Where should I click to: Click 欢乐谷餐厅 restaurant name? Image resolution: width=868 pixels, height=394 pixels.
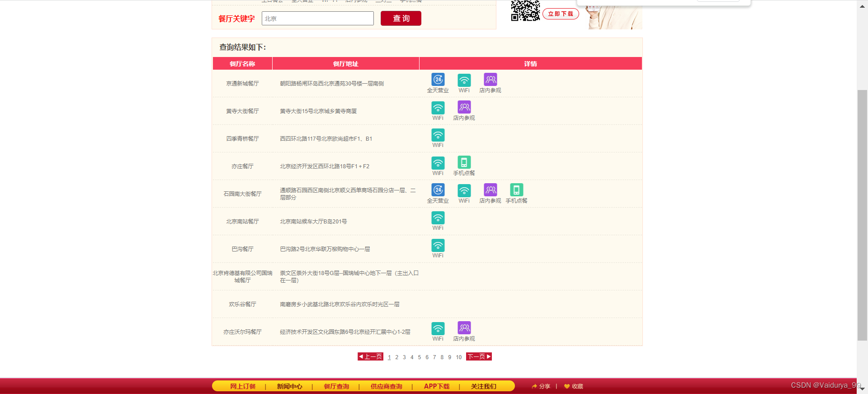[x=242, y=304]
